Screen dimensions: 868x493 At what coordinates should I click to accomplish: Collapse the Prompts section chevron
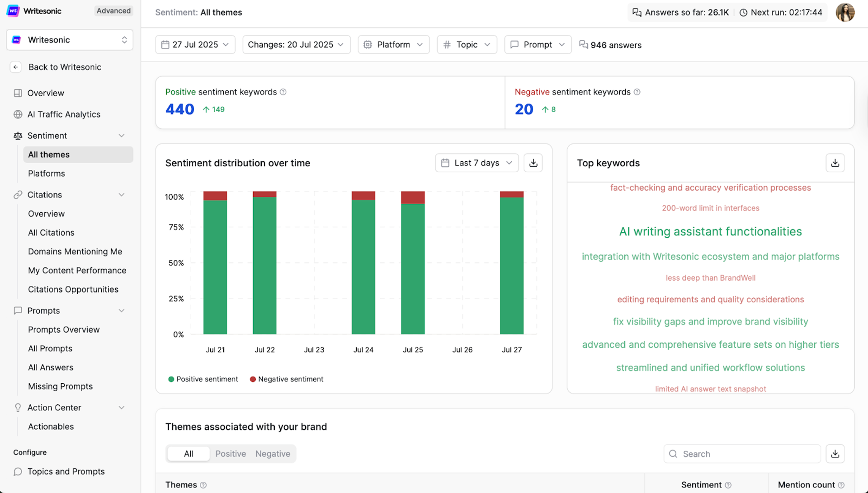tap(122, 310)
